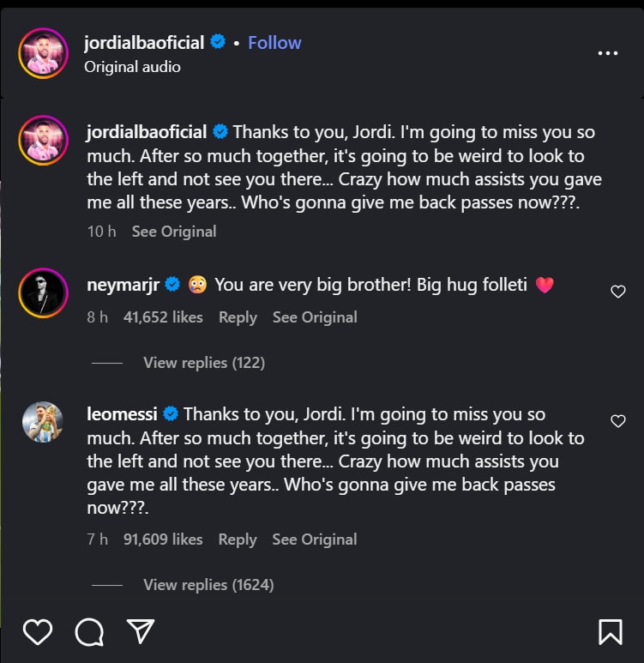644x663 pixels.
Task: See Original text of the caption
Action: click(x=174, y=232)
